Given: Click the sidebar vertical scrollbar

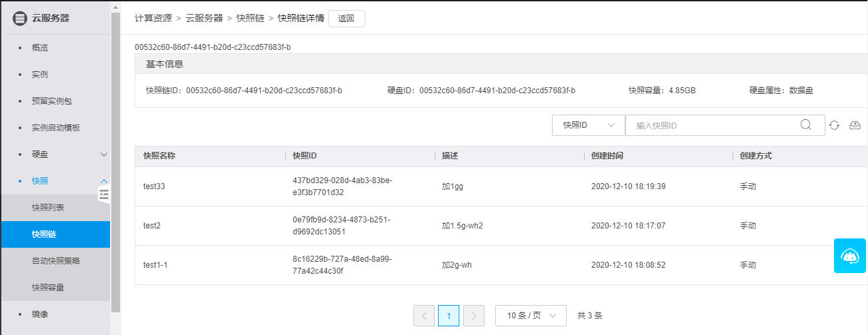Looking at the screenshot, I should [115, 160].
